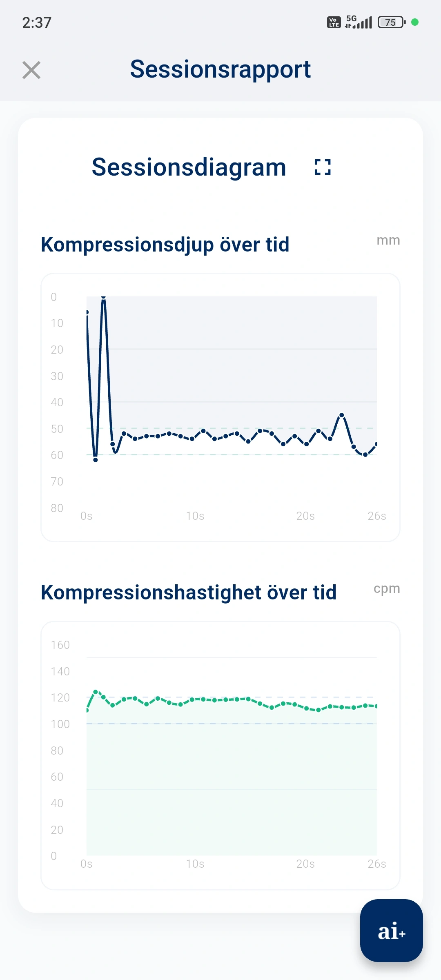Screen dimensions: 441x980
Task: Tap the clock showing 2:37
Action: [36, 22]
